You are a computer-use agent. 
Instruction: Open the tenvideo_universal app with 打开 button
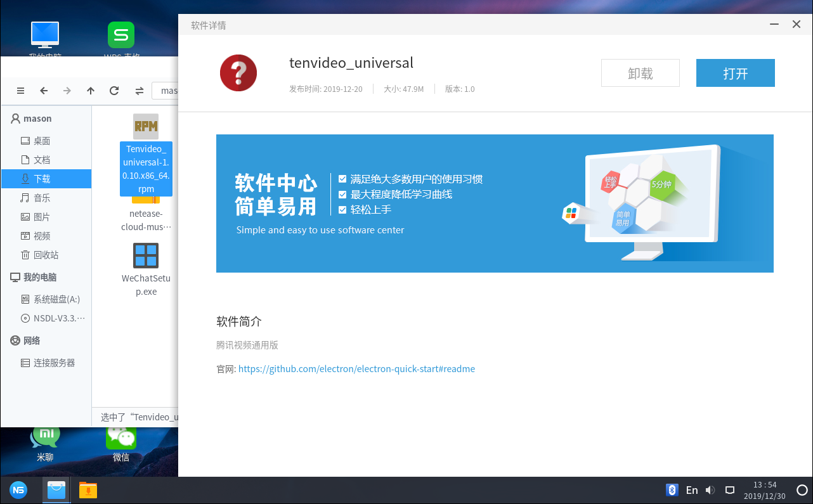coord(735,73)
